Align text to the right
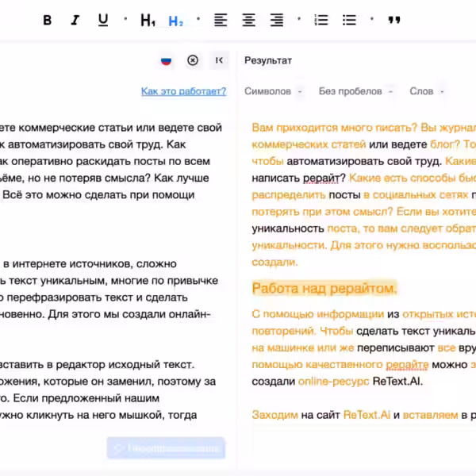 click(276, 21)
